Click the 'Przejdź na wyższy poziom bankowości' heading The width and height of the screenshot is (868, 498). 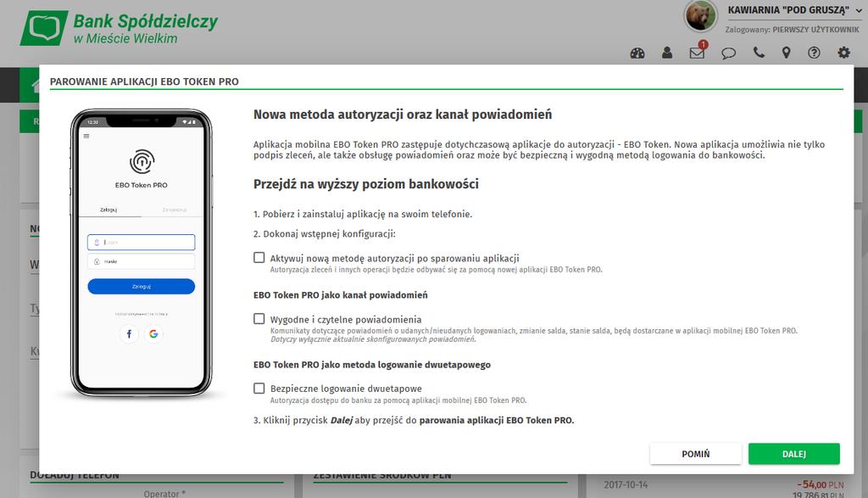click(x=366, y=184)
